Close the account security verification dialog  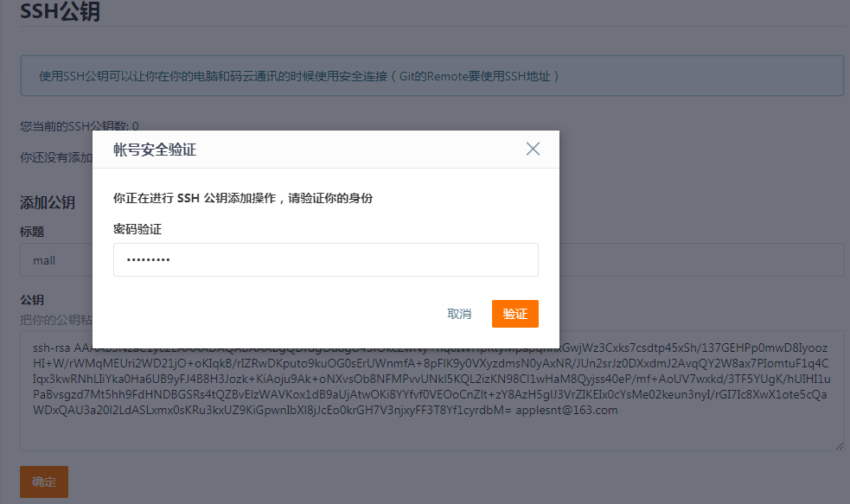533,149
